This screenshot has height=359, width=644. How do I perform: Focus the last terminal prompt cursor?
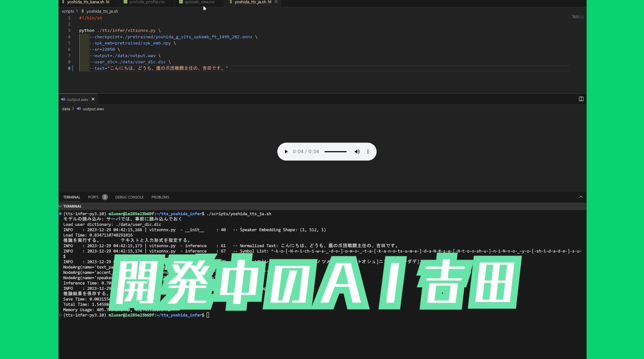coord(208,315)
